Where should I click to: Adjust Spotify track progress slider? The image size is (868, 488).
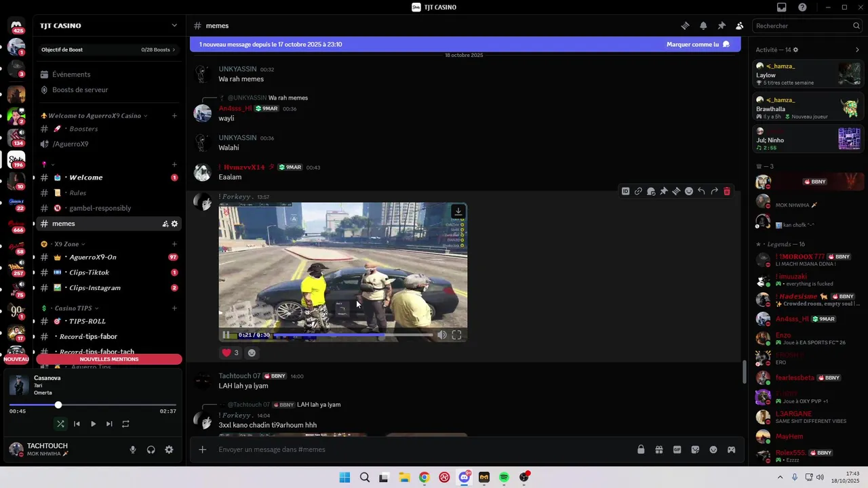93,405
